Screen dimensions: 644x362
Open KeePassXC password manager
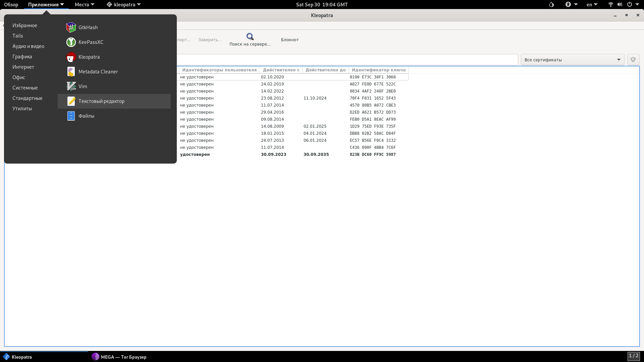(91, 42)
